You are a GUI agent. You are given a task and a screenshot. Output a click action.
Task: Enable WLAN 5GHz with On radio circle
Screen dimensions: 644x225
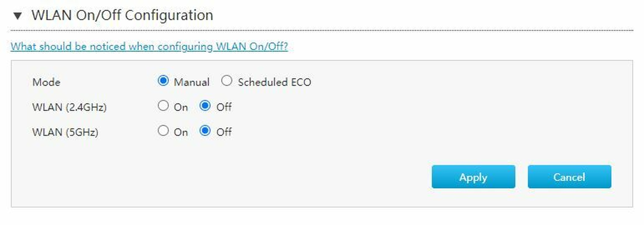coord(163,131)
